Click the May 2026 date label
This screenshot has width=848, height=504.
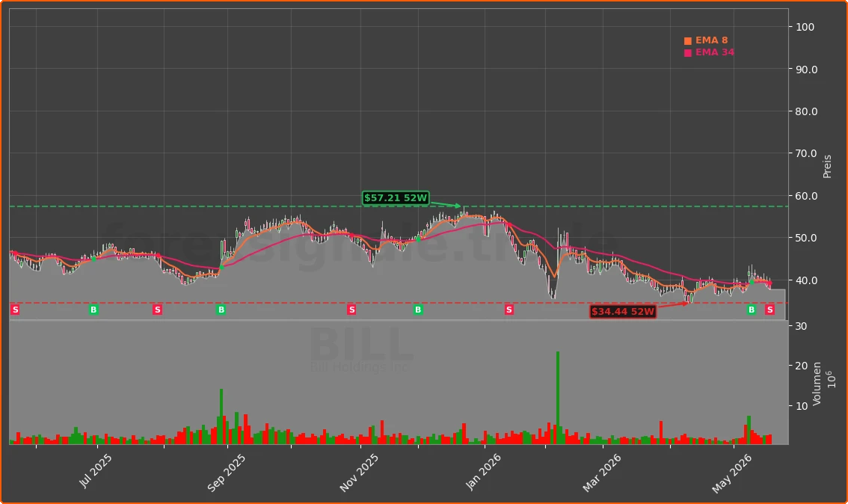tap(732, 473)
